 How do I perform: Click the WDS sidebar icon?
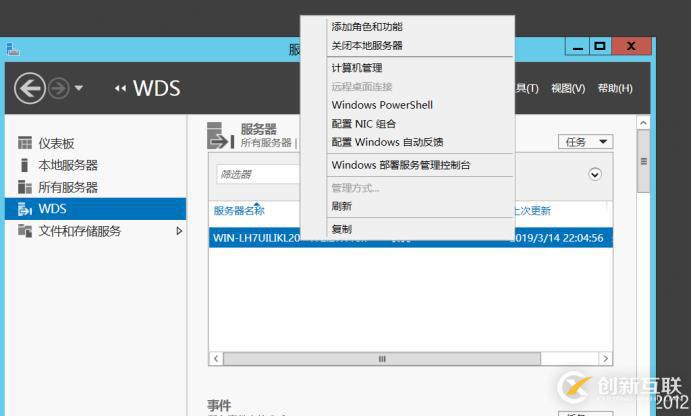[x=25, y=209]
